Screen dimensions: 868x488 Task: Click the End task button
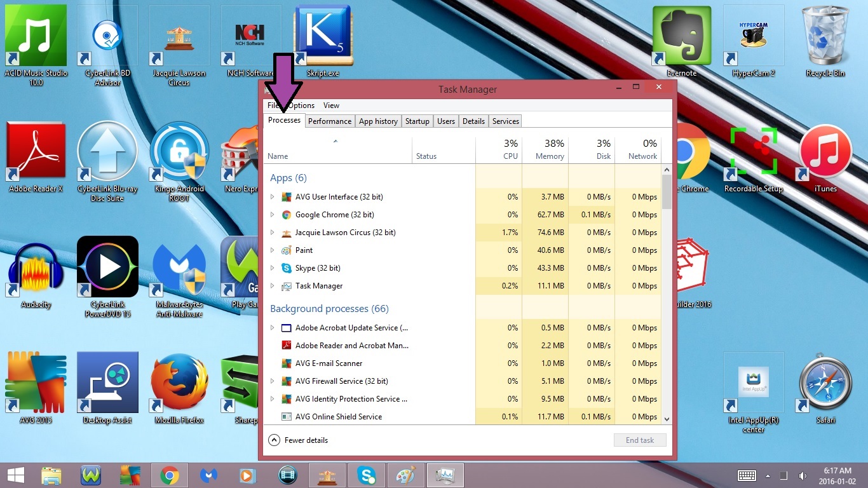pos(640,440)
